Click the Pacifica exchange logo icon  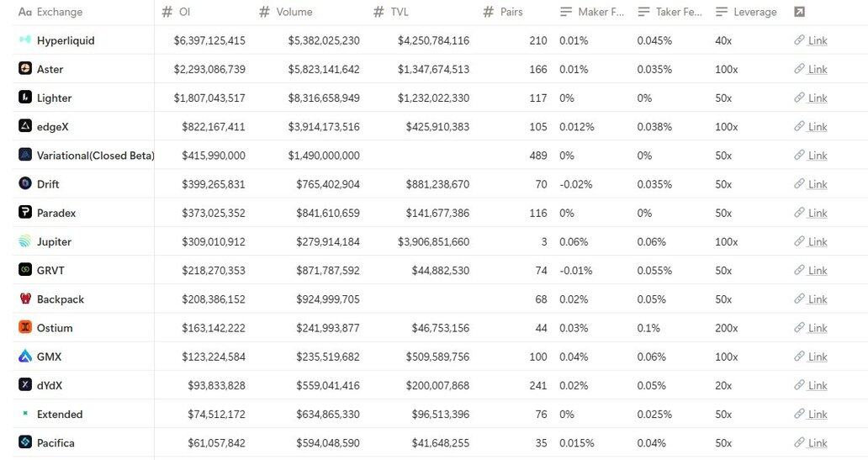(25, 442)
